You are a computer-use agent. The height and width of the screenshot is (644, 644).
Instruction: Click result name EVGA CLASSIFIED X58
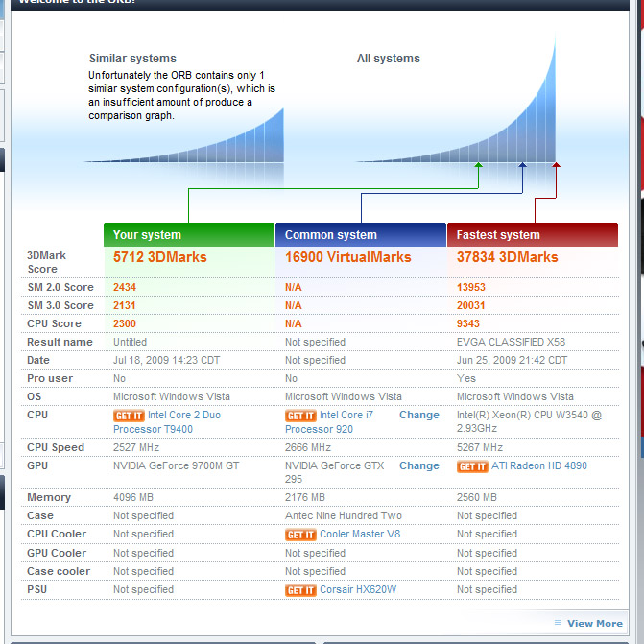(511, 342)
